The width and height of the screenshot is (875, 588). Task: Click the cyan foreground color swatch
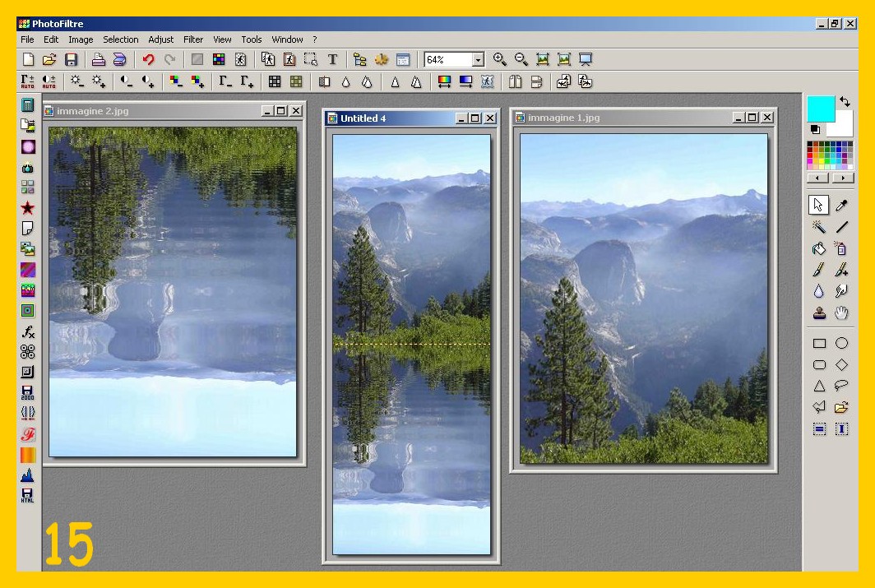click(x=820, y=108)
